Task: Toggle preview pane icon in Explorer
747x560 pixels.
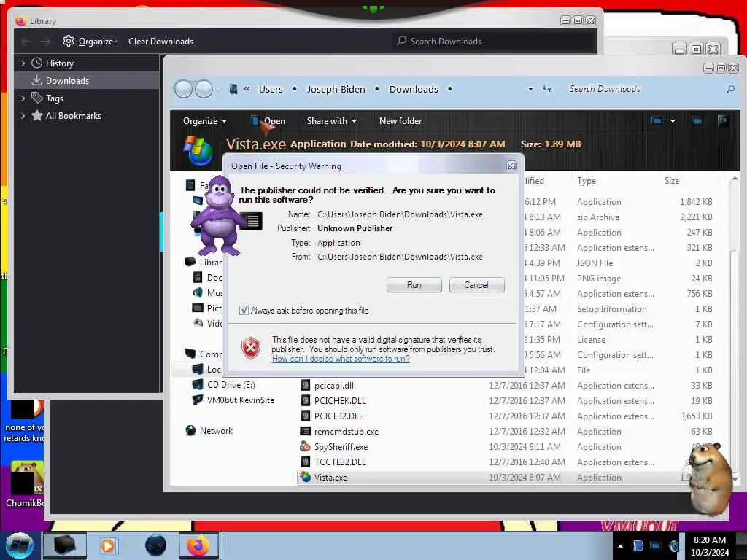Action: [x=697, y=121]
